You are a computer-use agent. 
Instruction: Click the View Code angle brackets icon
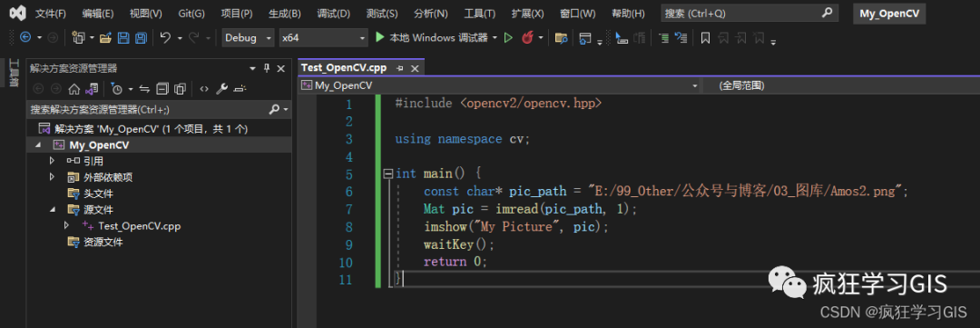204,89
